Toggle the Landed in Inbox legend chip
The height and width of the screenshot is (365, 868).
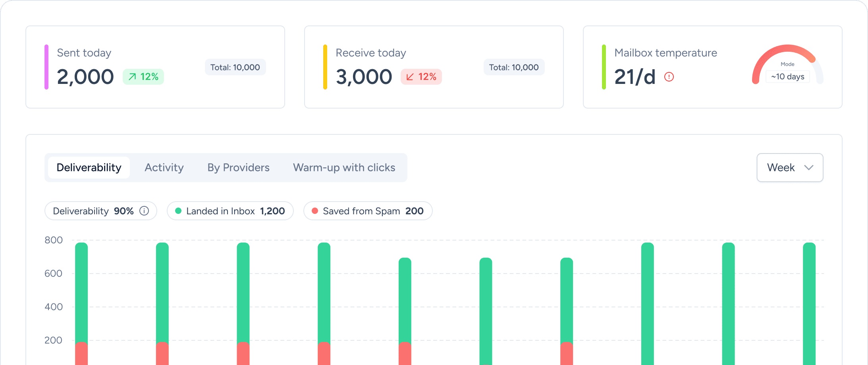click(x=230, y=211)
